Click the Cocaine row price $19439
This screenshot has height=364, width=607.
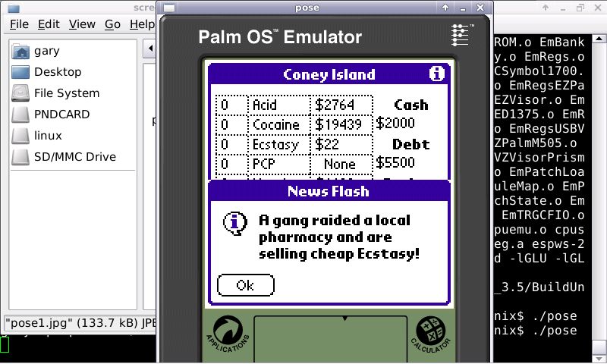coord(341,124)
